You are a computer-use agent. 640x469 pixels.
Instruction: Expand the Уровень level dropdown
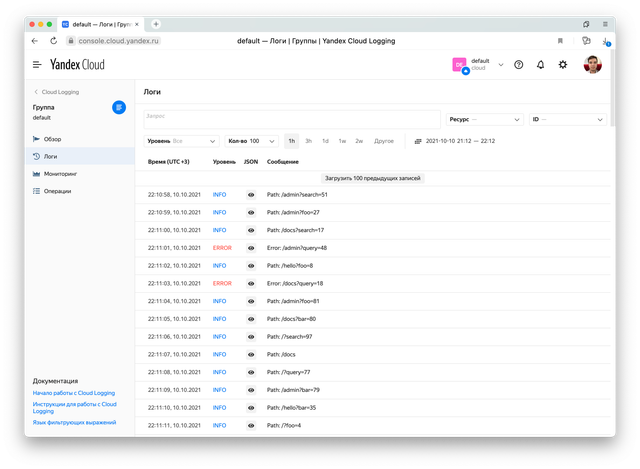tap(182, 141)
